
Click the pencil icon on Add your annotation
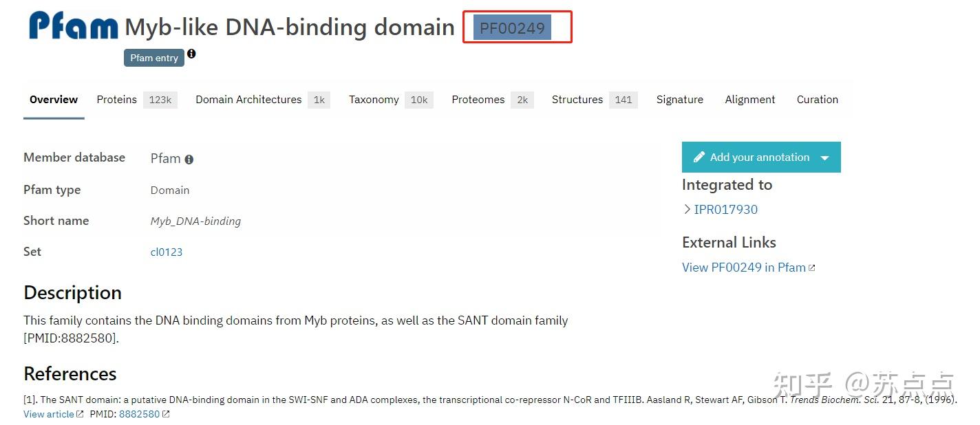699,157
